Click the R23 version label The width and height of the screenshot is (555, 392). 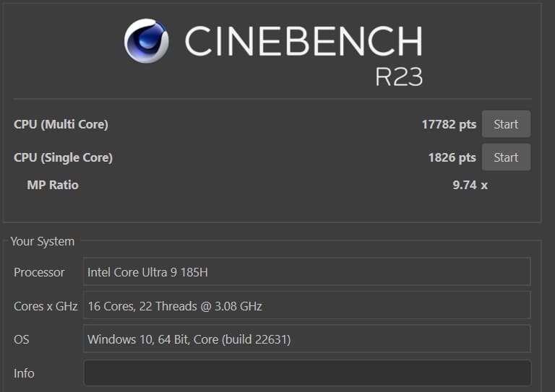[x=399, y=77]
